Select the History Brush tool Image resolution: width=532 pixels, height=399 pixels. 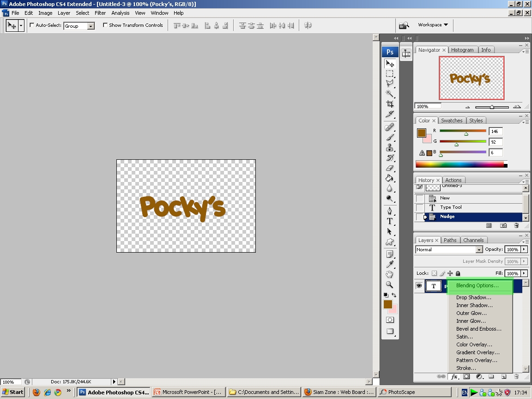coord(390,158)
